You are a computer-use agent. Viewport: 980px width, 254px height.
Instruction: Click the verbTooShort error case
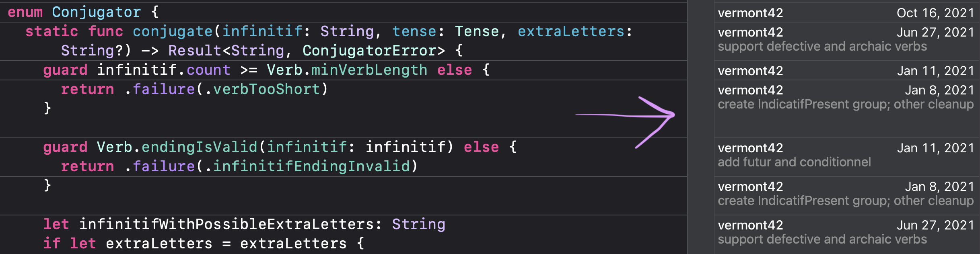pyautogui.click(x=266, y=89)
